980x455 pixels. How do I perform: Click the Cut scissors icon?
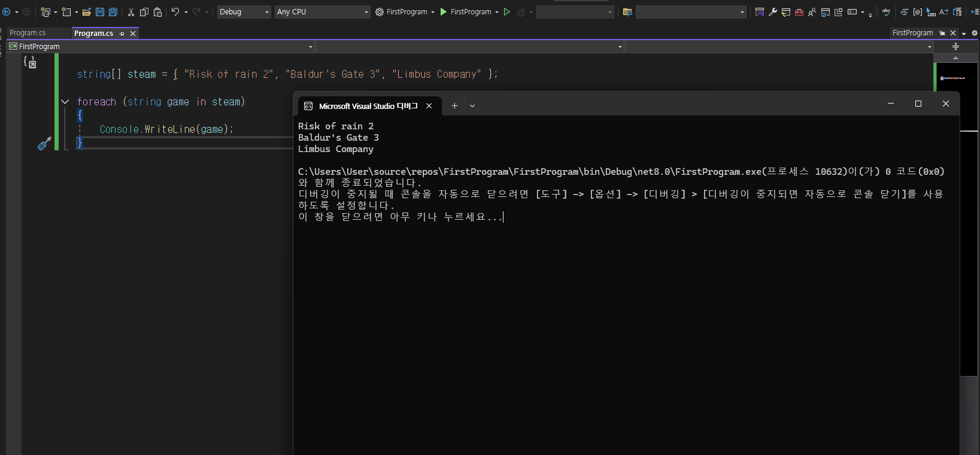[x=131, y=12]
